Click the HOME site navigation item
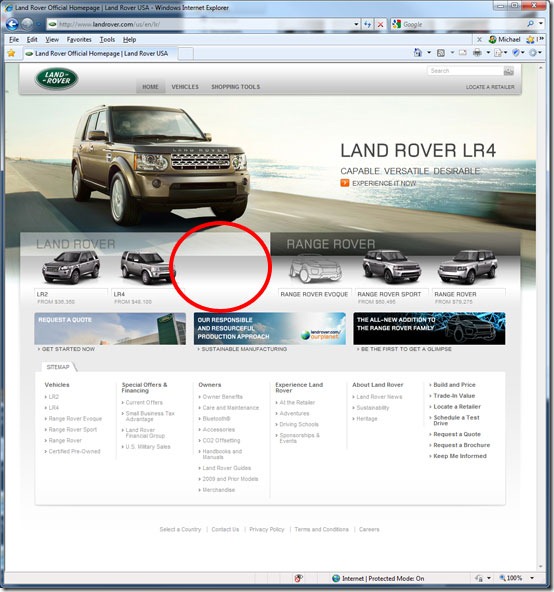 pos(150,87)
